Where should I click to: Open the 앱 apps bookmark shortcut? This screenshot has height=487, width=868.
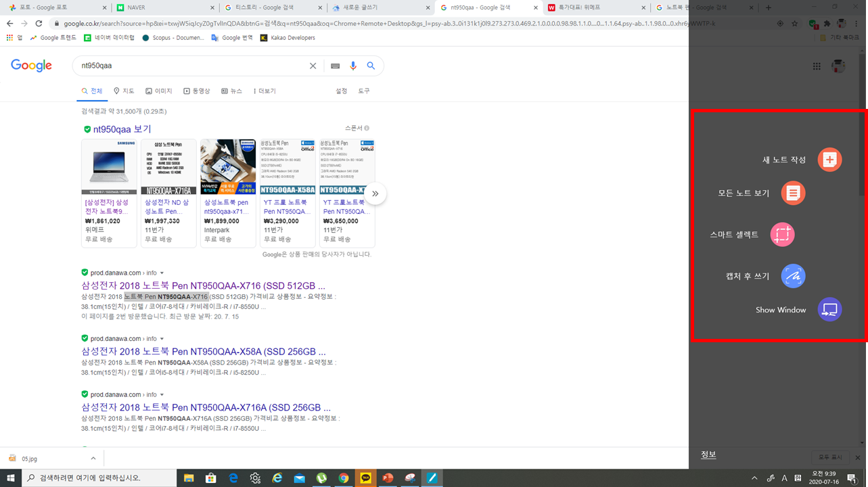click(x=15, y=38)
